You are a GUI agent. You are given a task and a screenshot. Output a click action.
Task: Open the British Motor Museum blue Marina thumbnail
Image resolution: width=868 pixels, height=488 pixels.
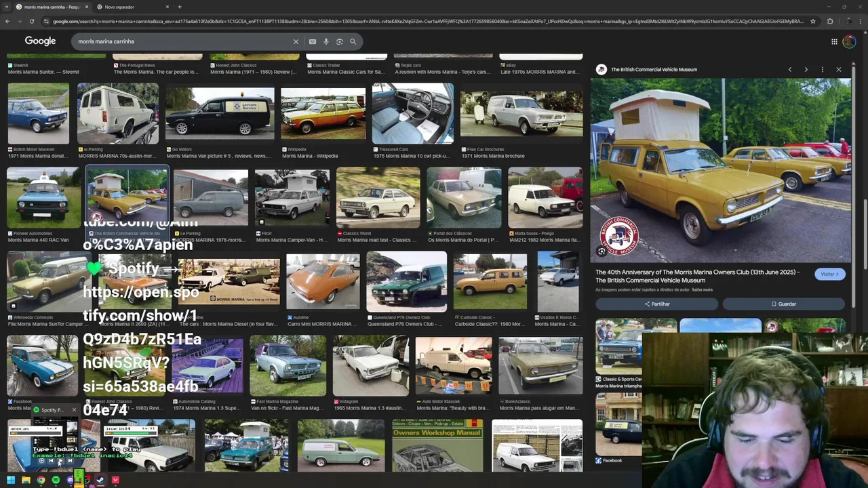click(x=38, y=113)
